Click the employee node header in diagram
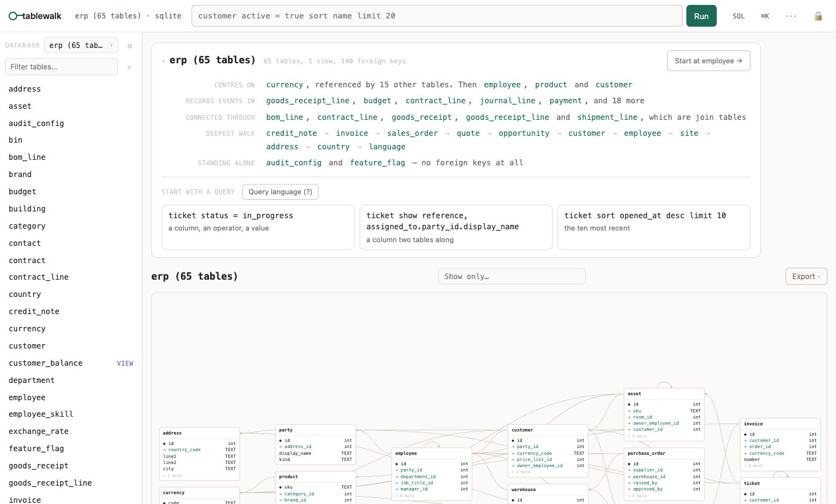Screen dimensions: 836x504 432,454
